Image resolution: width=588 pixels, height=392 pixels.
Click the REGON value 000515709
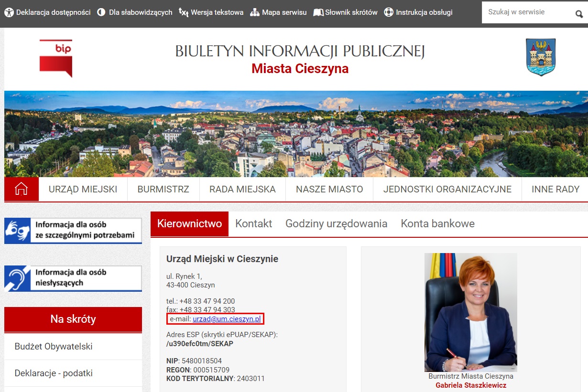point(212,370)
